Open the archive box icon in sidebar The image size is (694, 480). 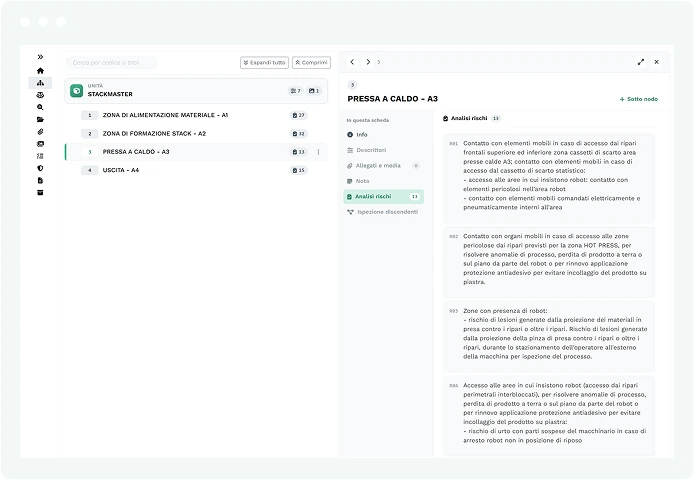click(40, 193)
